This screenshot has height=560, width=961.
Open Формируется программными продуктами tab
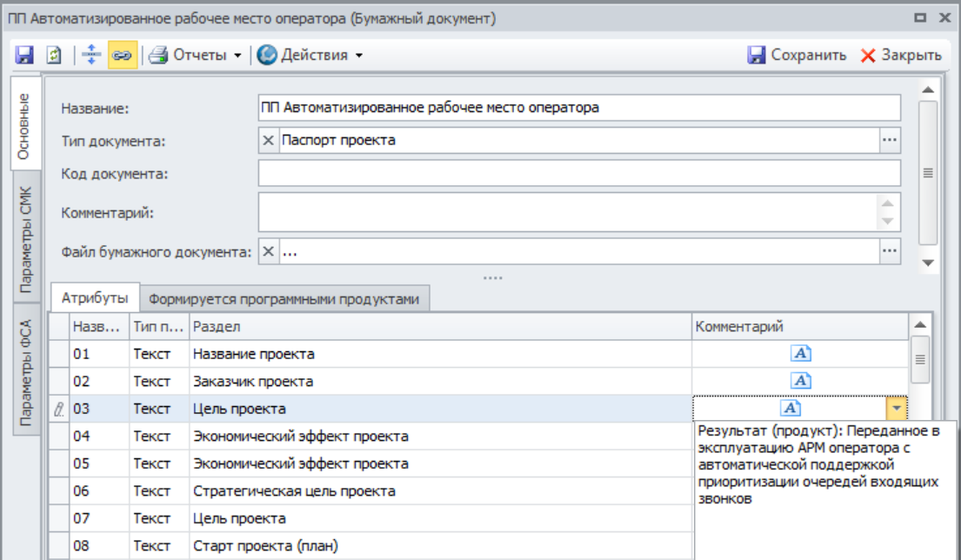[x=284, y=299]
